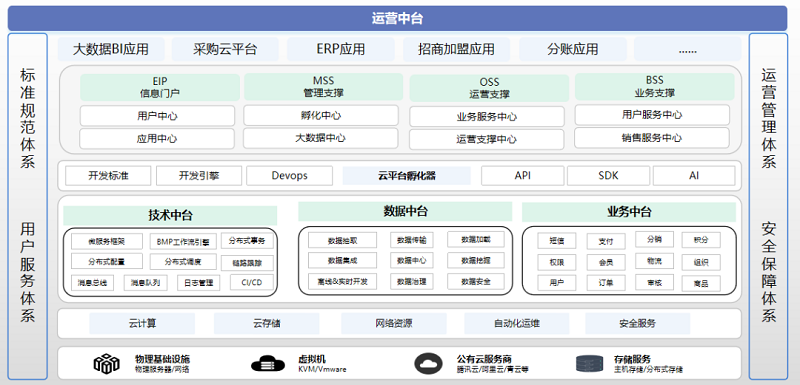The height and width of the screenshot is (385, 800).
Task: Click the 数据治理 cell
Action: pyautogui.click(x=412, y=281)
